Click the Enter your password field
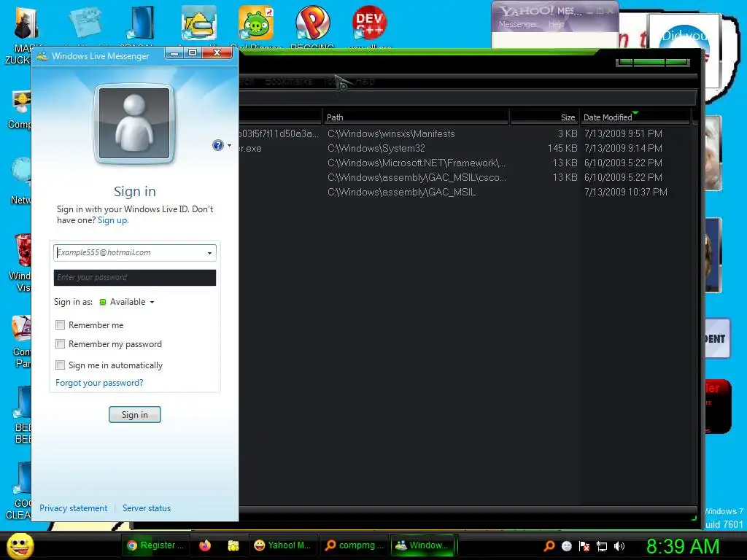This screenshot has height=560, width=747. [135, 278]
